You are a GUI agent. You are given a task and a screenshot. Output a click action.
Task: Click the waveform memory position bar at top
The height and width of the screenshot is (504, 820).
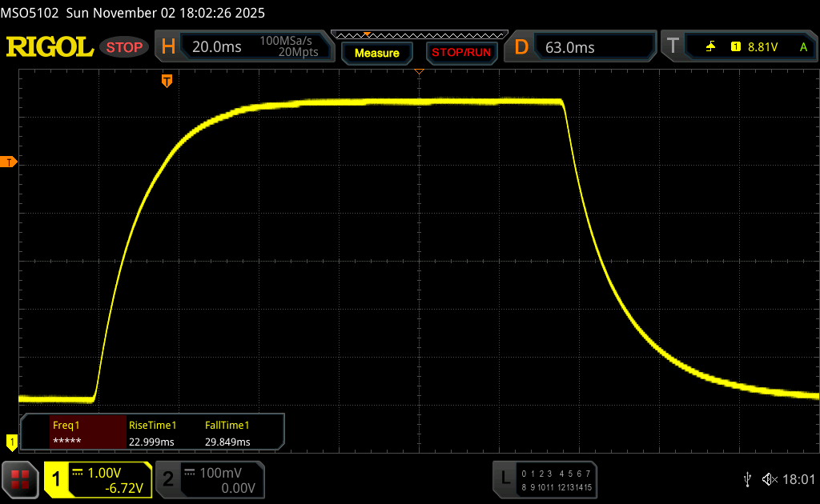pos(419,34)
